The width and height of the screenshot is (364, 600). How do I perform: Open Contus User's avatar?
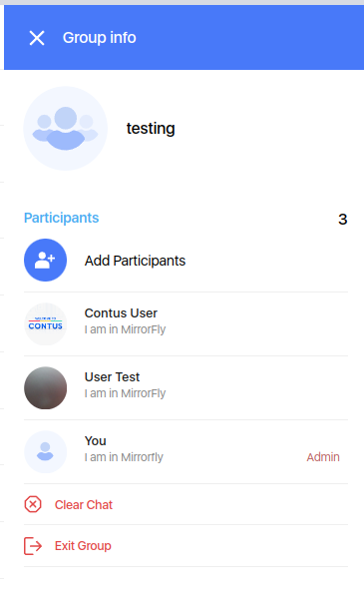[x=45, y=324]
